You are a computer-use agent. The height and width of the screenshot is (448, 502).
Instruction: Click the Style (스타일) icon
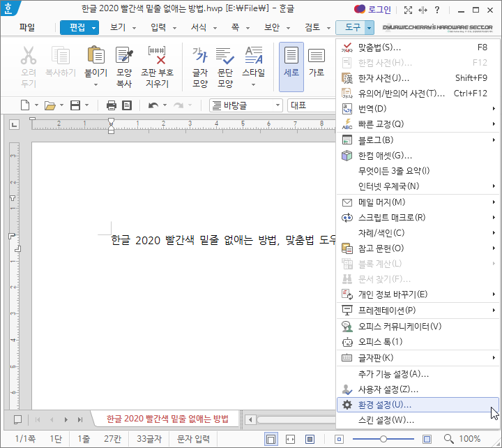click(254, 55)
